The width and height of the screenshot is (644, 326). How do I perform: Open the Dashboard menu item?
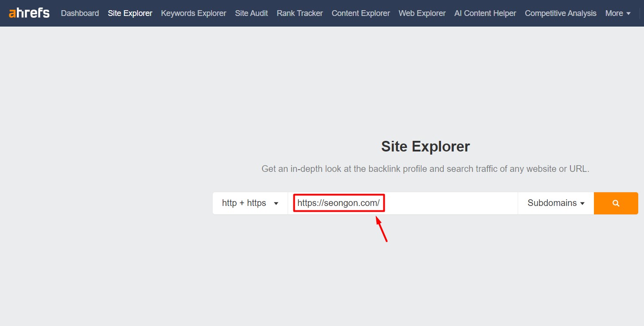click(x=80, y=13)
